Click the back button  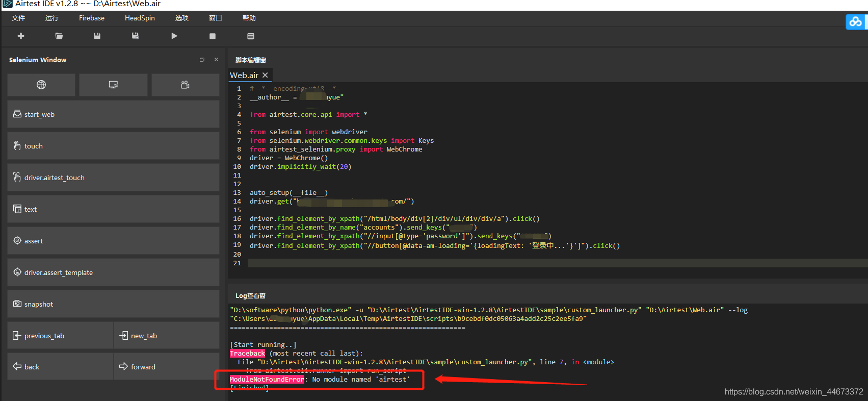pos(60,367)
